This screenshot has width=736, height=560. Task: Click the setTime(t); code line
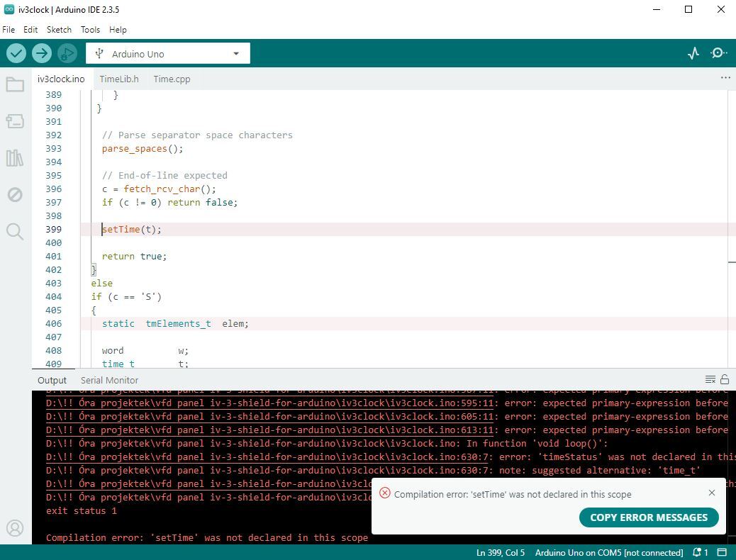(131, 230)
